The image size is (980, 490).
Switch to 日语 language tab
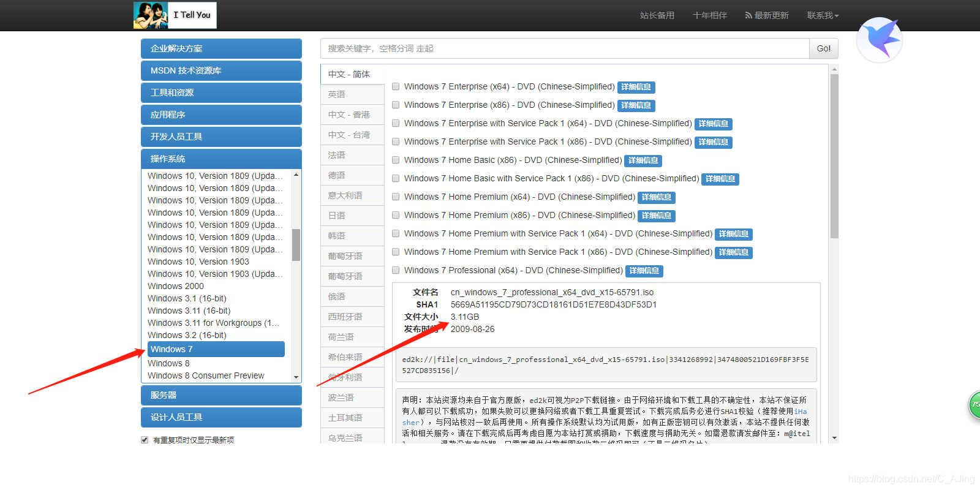point(352,216)
